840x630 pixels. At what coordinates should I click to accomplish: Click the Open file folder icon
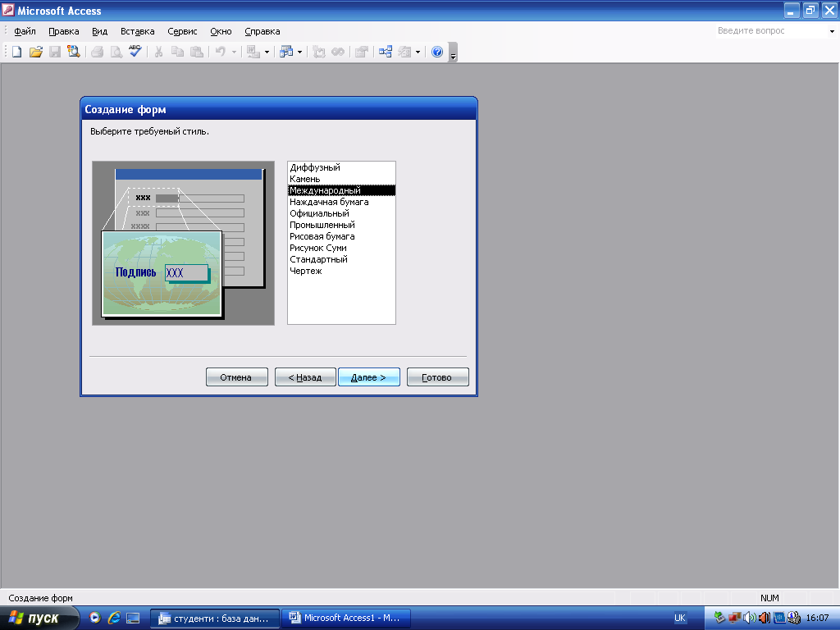[x=36, y=52]
